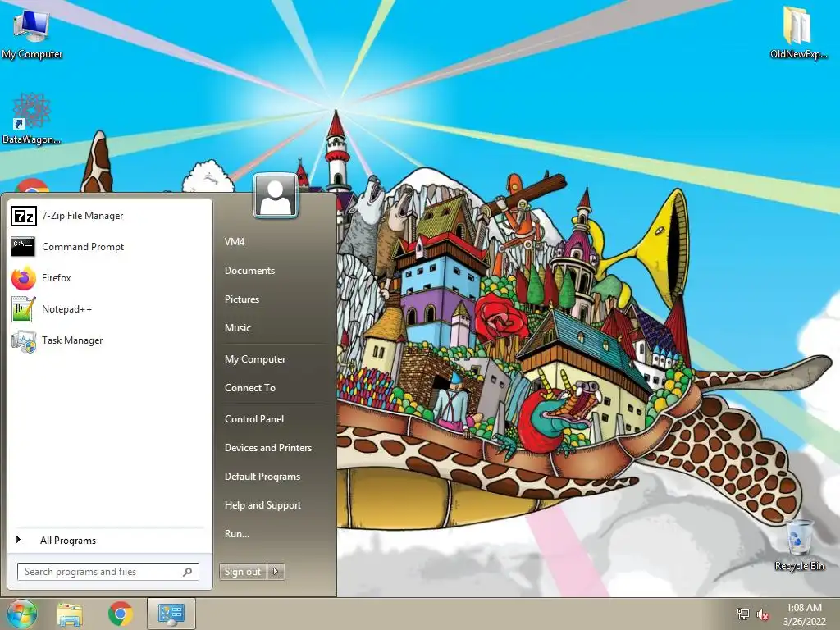Select the DataWagon desktop shortcut

point(31,118)
